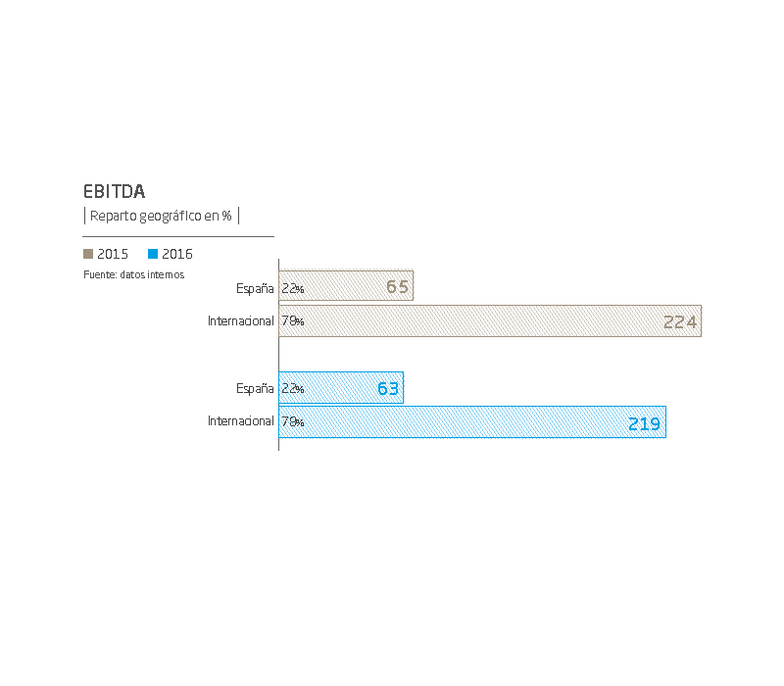Click the value 65 on España bar
The height and width of the screenshot is (686, 784).
pos(398,286)
